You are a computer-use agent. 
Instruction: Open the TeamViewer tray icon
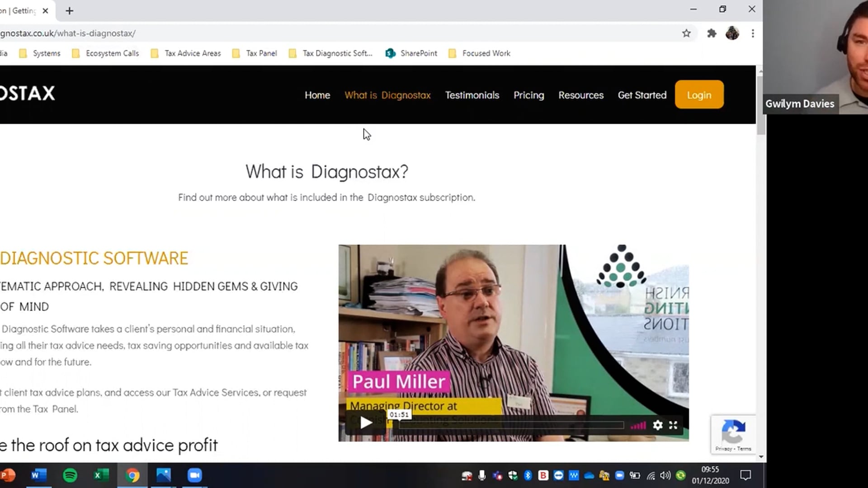click(x=559, y=475)
